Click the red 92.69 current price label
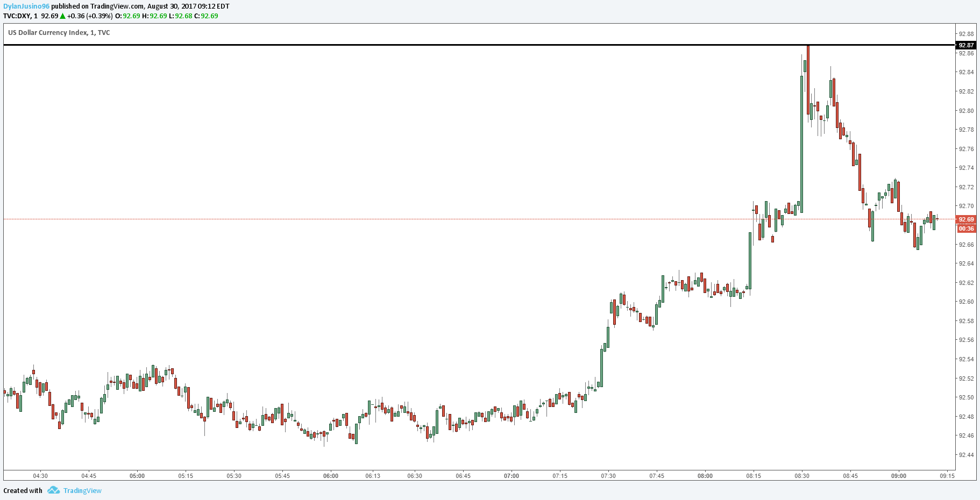980x500 pixels. [x=966, y=219]
